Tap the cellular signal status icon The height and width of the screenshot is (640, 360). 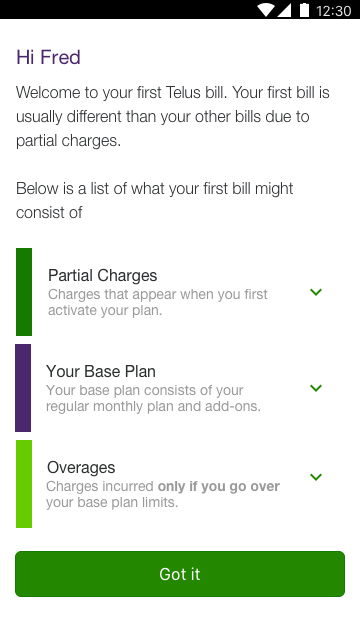click(284, 10)
